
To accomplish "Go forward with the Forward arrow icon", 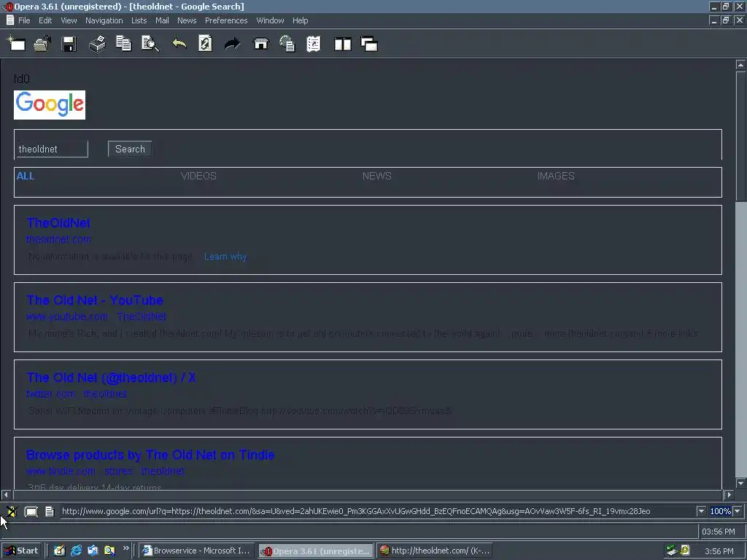I will click(x=232, y=44).
